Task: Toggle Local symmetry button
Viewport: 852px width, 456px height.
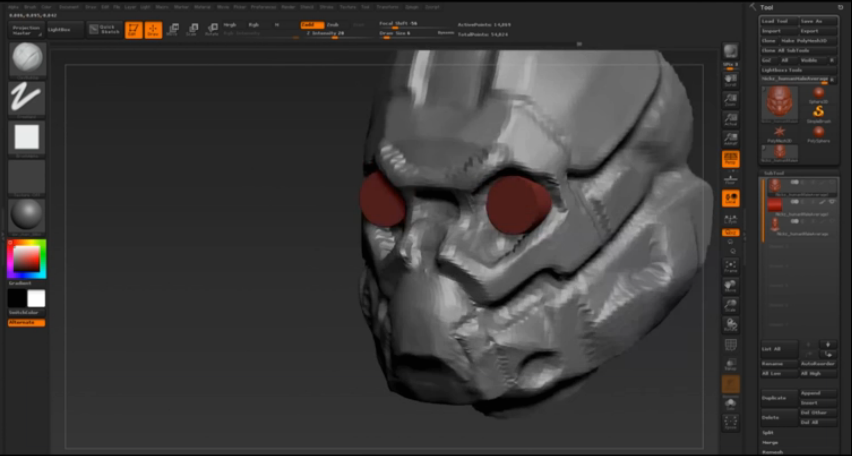Action: tap(731, 198)
